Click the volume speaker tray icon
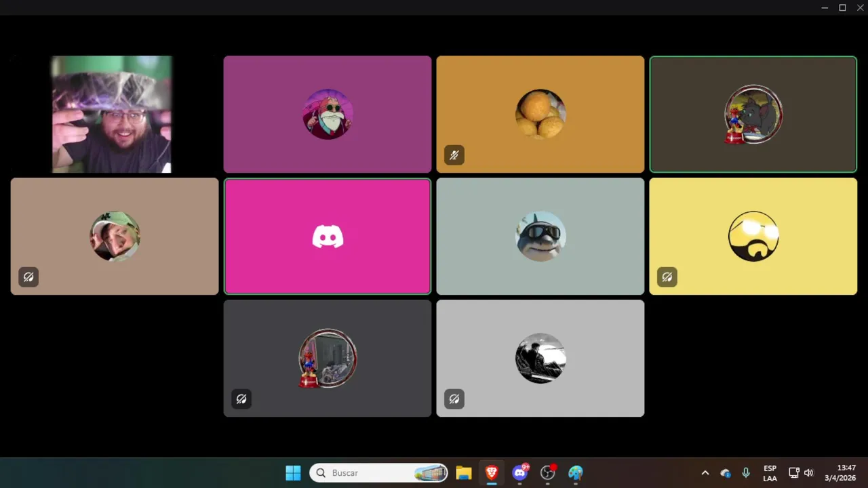This screenshot has height=488, width=868. pos(808,473)
